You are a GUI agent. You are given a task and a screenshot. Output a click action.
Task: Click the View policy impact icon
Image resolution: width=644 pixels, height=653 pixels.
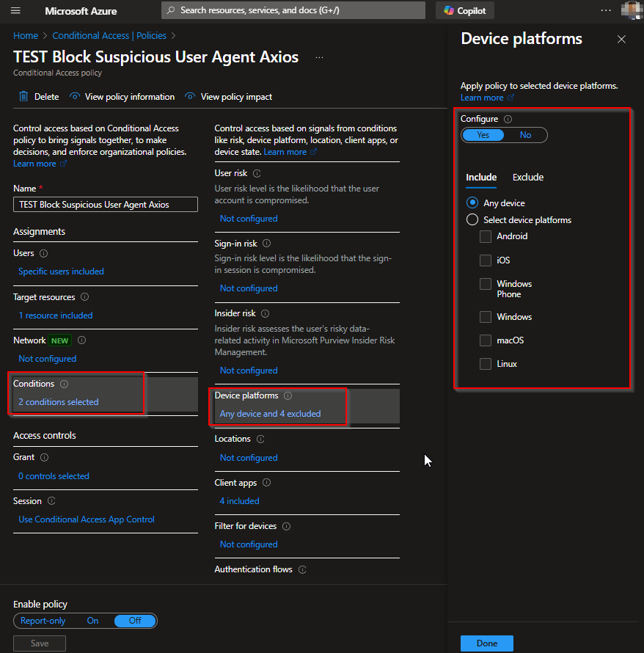pyautogui.click(x=191, y=97)
